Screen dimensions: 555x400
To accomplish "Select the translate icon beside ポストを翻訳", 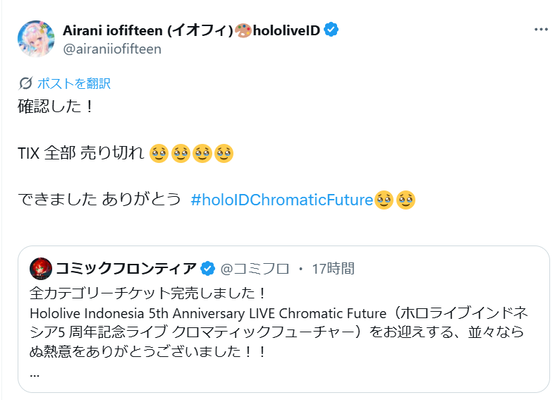I will coord(26,83).
